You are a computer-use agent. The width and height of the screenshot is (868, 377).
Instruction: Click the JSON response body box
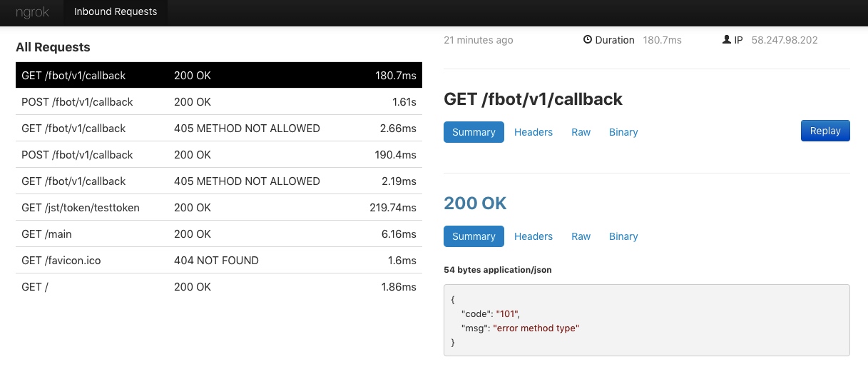pyautogui.click(x=646, y=320)
